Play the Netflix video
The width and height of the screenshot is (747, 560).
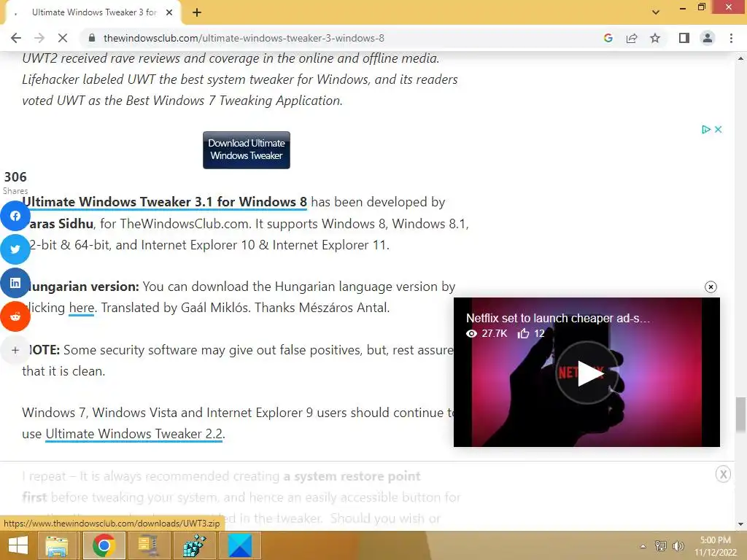click(x=587, y=373)
